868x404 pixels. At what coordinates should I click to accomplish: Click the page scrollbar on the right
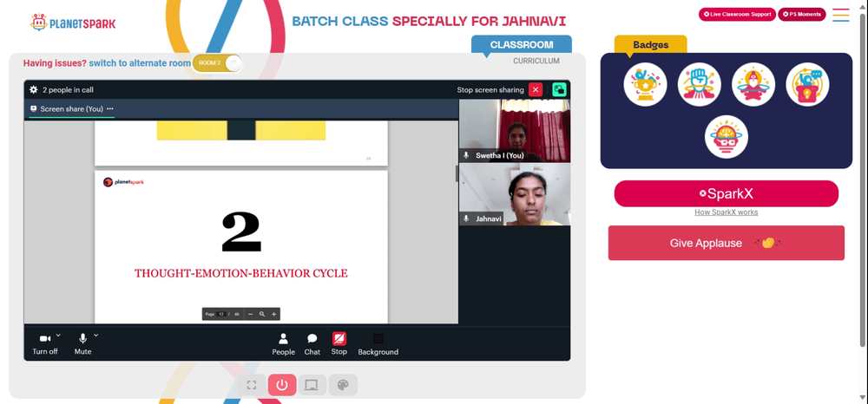click(864, 181)
